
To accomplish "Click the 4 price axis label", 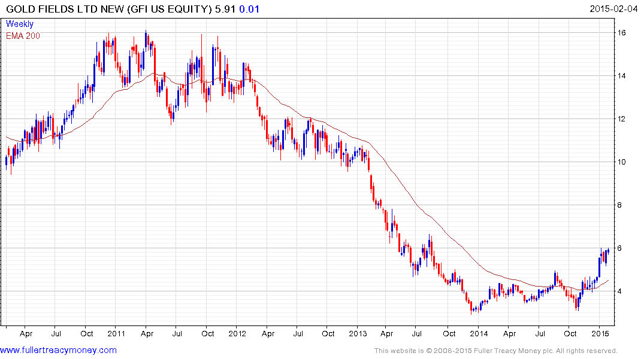I will (619, 291).
